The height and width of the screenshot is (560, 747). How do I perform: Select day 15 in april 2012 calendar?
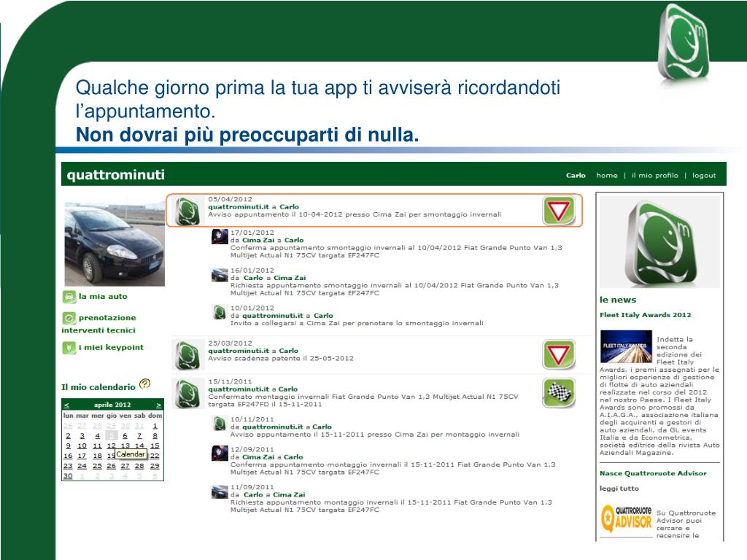[x=155, y=446]
